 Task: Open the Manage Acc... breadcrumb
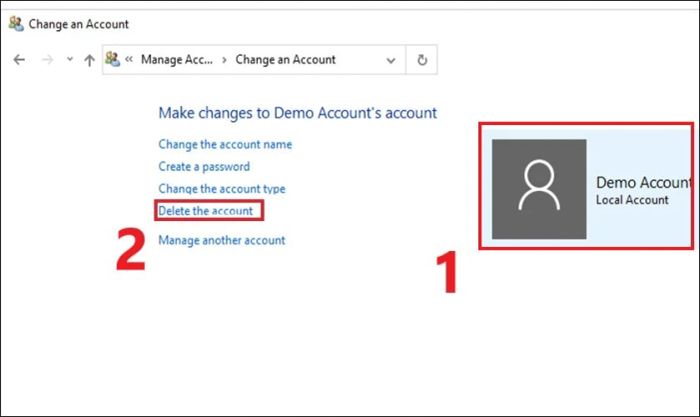point(177,59)
